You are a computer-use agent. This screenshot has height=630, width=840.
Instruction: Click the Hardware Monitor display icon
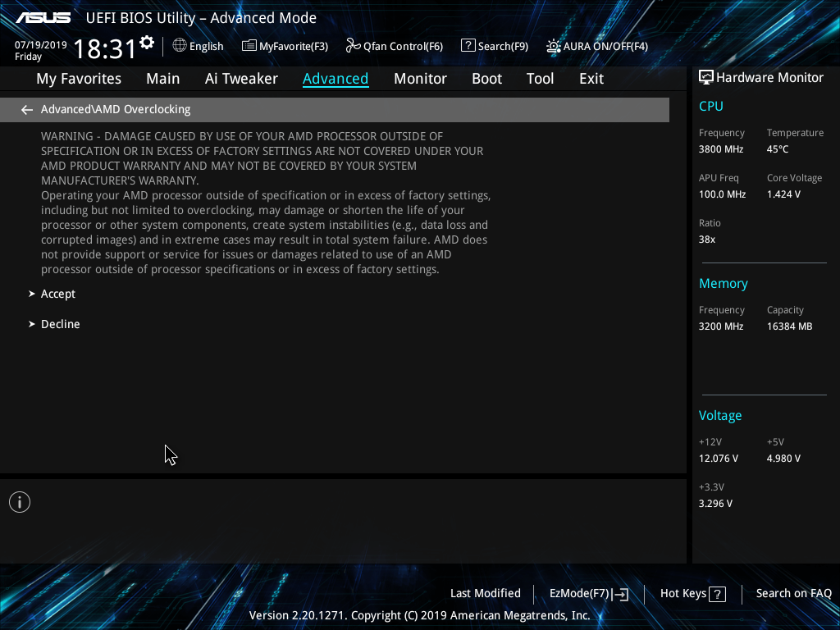coord(706,78)
